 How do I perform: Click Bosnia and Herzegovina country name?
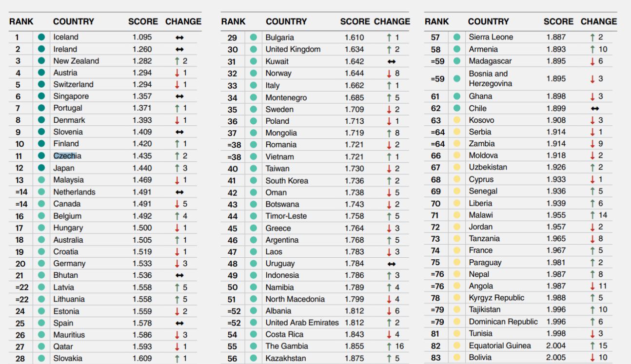[x=491, y=78]
